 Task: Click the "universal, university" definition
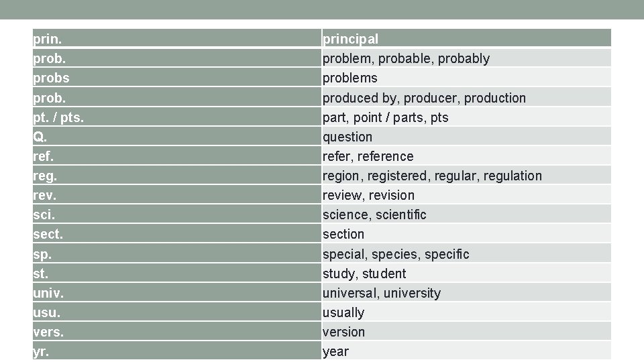[x=382, y=293]
